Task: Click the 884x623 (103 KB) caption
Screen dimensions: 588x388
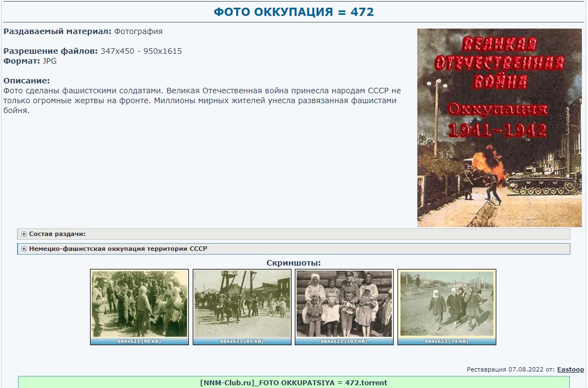Action: (344, 341)
